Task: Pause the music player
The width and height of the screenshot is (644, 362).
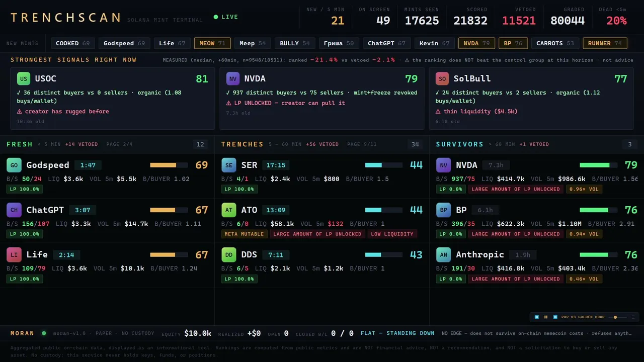Action: pyautogui.click(x=546, y=317)
